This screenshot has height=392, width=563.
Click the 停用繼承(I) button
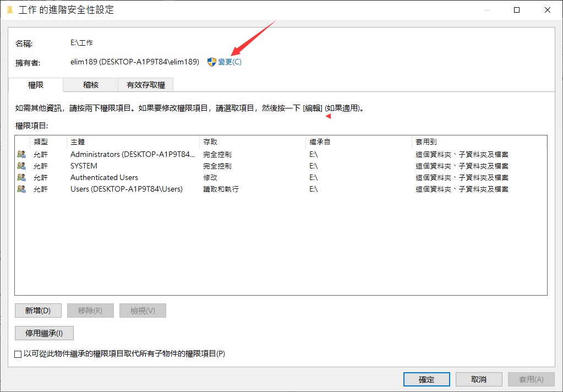coord(44,333)
